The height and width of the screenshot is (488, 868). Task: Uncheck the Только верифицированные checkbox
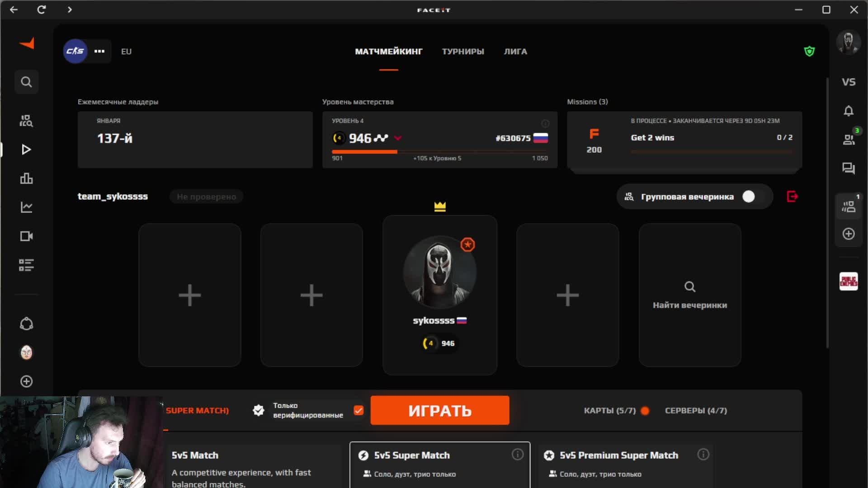pos(359,410)
